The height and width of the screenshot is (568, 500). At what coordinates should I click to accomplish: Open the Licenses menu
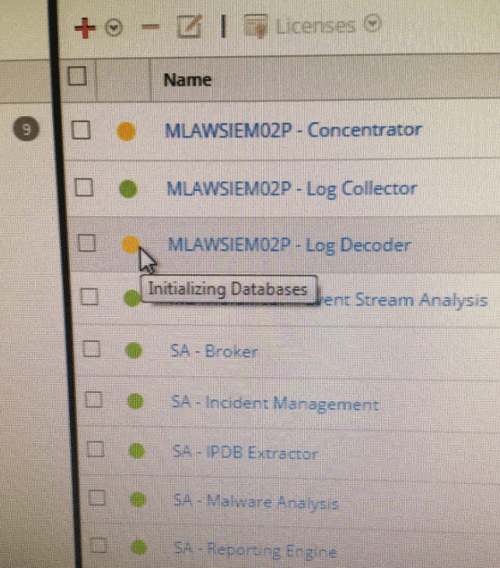click(316, 26)
